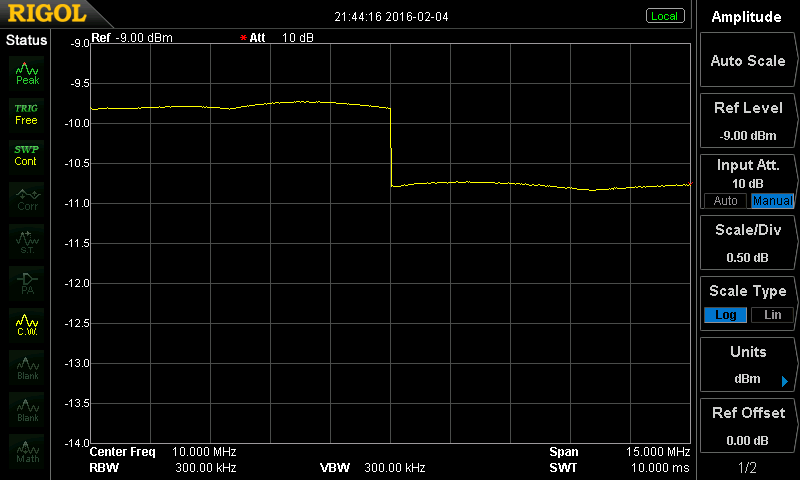
Task: Select the TRIG Free trigger icon
Action: click(27, 113)
